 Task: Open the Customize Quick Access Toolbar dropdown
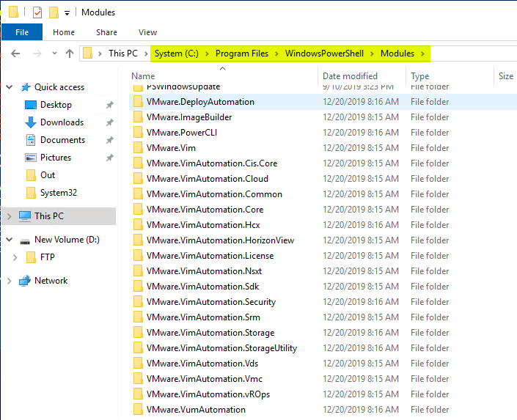click(x=67, y=13)
